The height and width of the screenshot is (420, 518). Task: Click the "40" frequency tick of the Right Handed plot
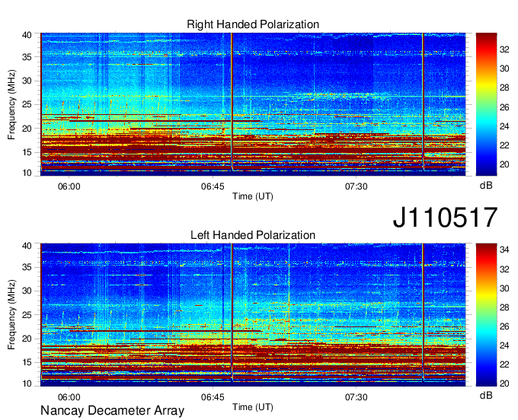click(27, 35)
